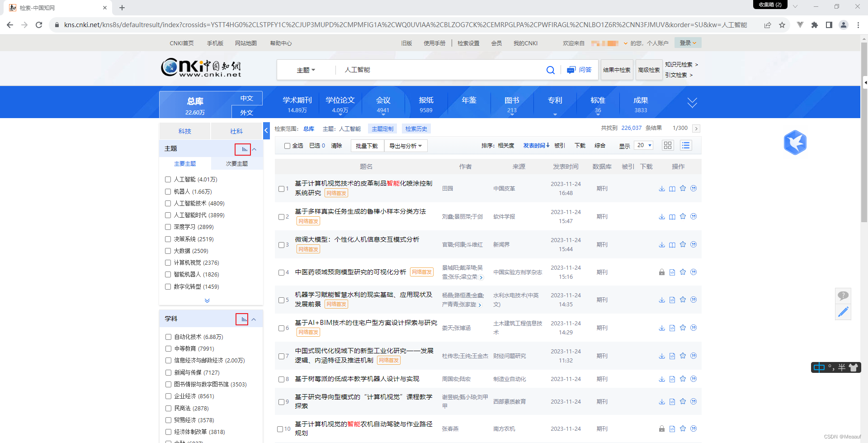Select the 社科 category tab
The image size is (868, 443).
pos(236,131)
